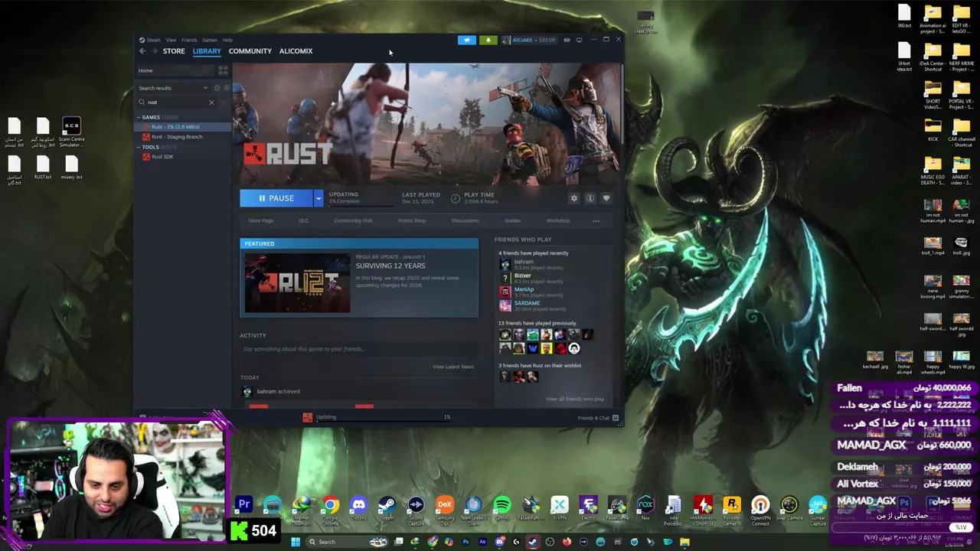Open the Steam announcements megaphone icon
This screenshot has height=551, width=980.
pos(466,40)
